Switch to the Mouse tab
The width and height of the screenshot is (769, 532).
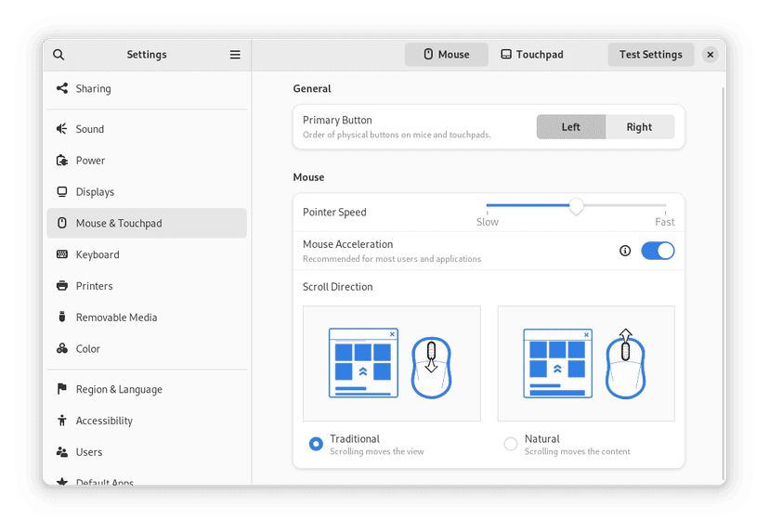(446, 55)
